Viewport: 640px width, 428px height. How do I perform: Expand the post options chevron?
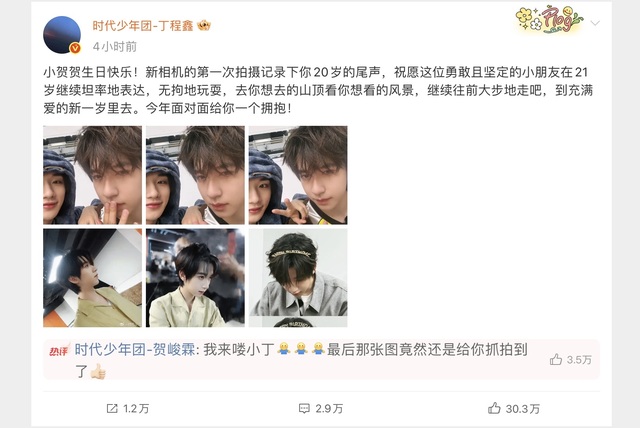595,23
